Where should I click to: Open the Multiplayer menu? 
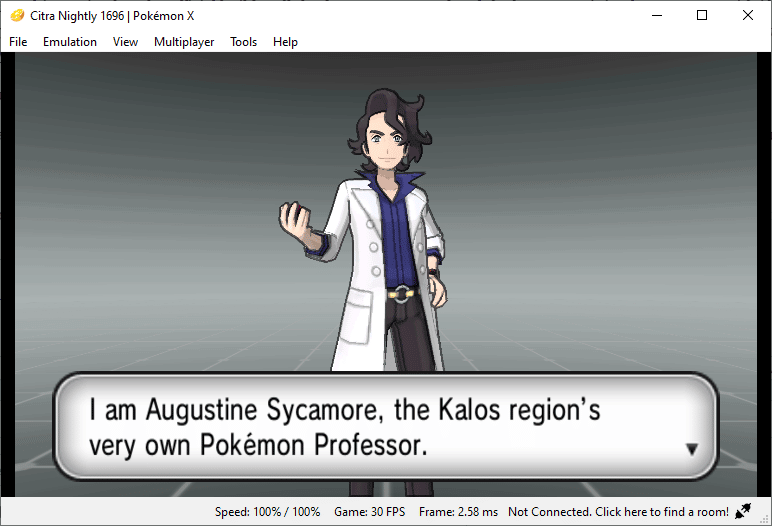184,42
